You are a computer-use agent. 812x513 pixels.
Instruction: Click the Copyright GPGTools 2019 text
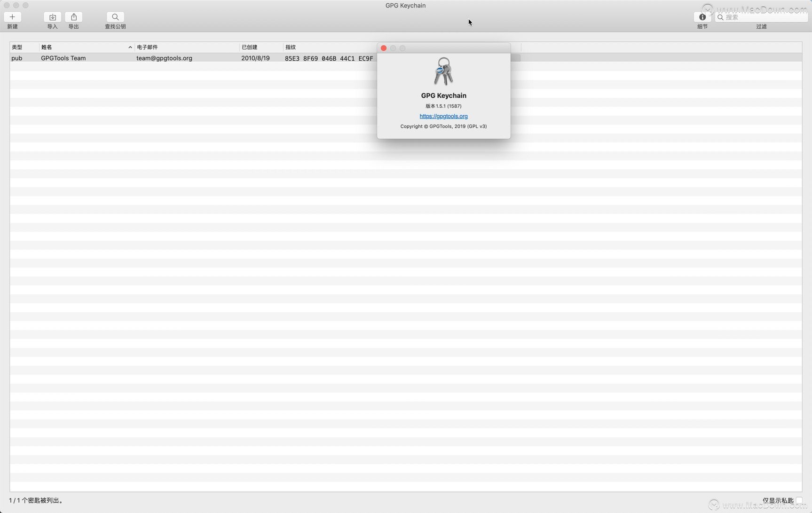click(443, 126)
